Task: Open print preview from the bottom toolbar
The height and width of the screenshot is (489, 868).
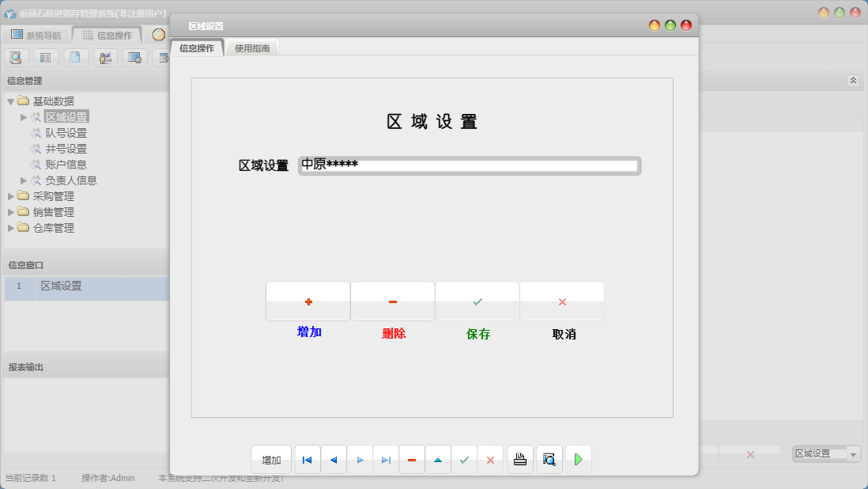Action: 549,459
